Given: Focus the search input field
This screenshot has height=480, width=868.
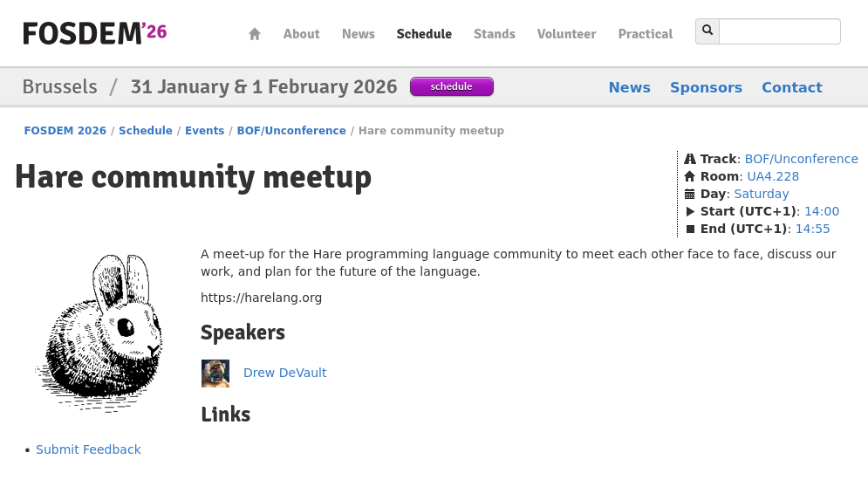Looking at the screenshot, I should coord(779,31).
